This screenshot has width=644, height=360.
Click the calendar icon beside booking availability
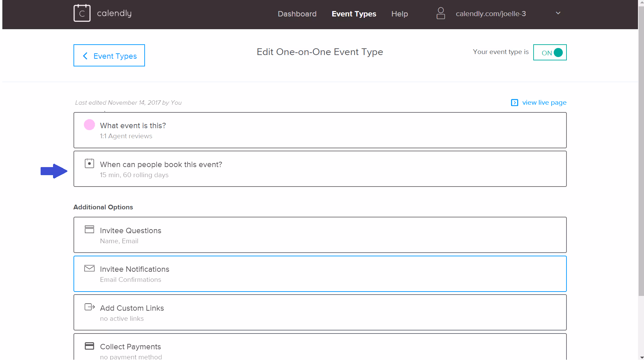click(89, 163)
